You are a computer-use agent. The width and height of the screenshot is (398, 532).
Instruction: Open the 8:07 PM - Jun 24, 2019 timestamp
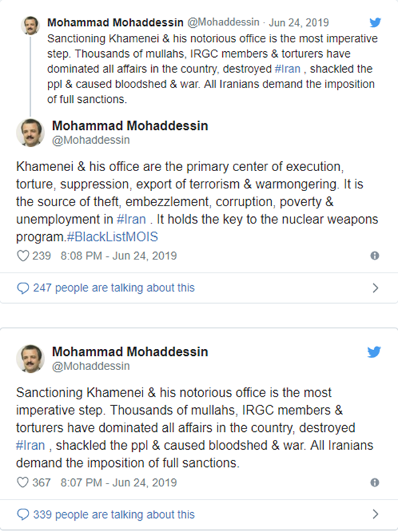[x=117, y=482]
